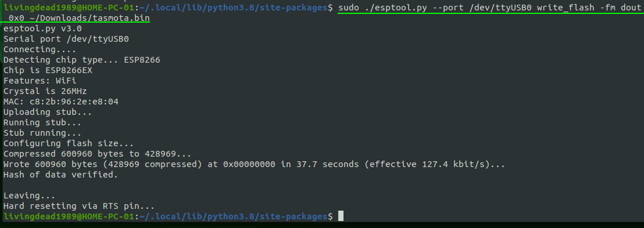The image size is (644, 228).
Task: Click 'Compressed 600960 bytes to 428969...' line
Action: [x=97, y=154]
